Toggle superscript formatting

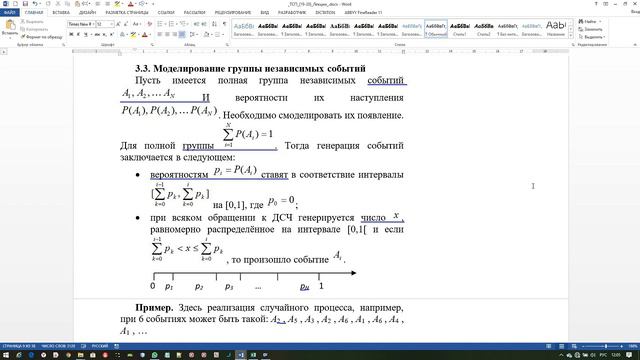point(111,35)
